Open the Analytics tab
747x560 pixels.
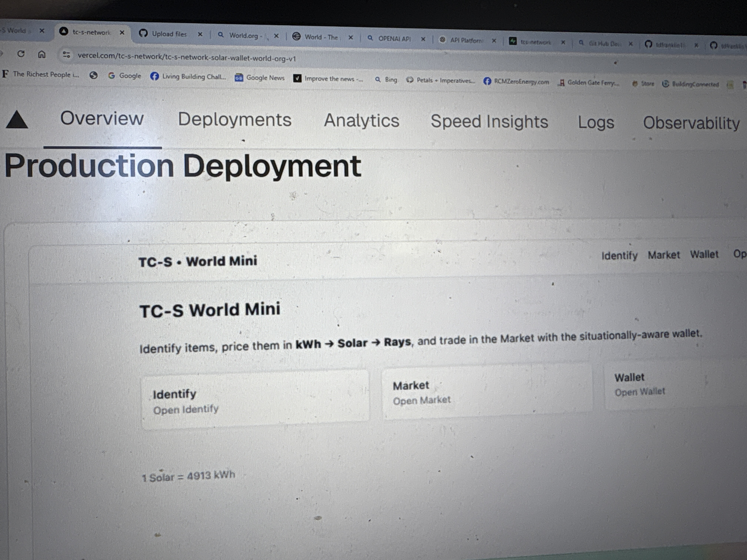click(361, 121)
